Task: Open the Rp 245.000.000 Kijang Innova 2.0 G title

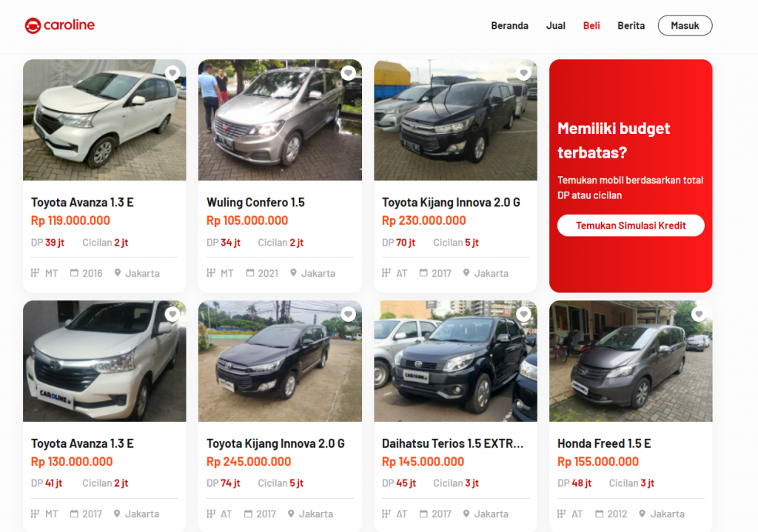Action: (275, 443)
